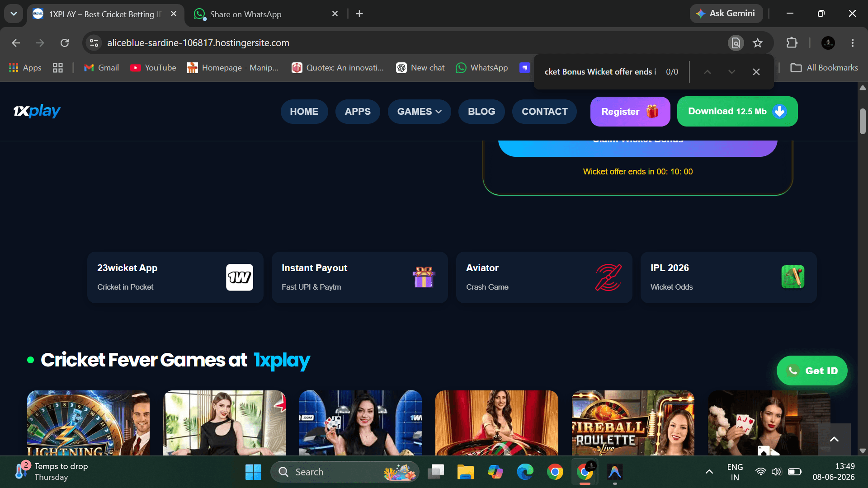Expand the GAMES dropdown menu
Image resolution: width=868 pixels, height=488 pixels.
point(420,112)
